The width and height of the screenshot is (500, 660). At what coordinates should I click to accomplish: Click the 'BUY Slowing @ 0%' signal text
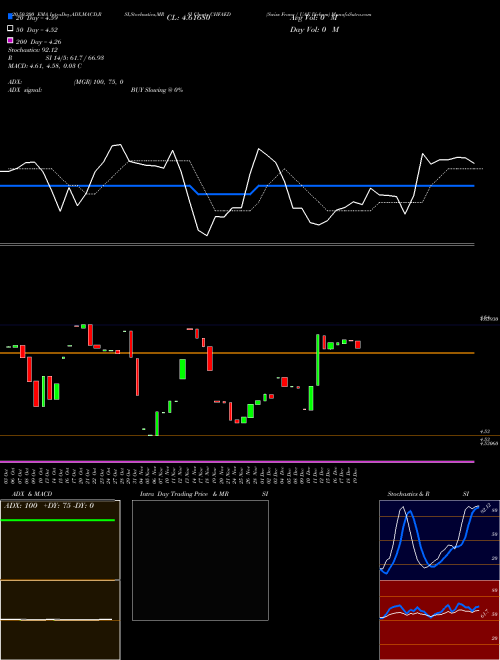tap(157, 90)
